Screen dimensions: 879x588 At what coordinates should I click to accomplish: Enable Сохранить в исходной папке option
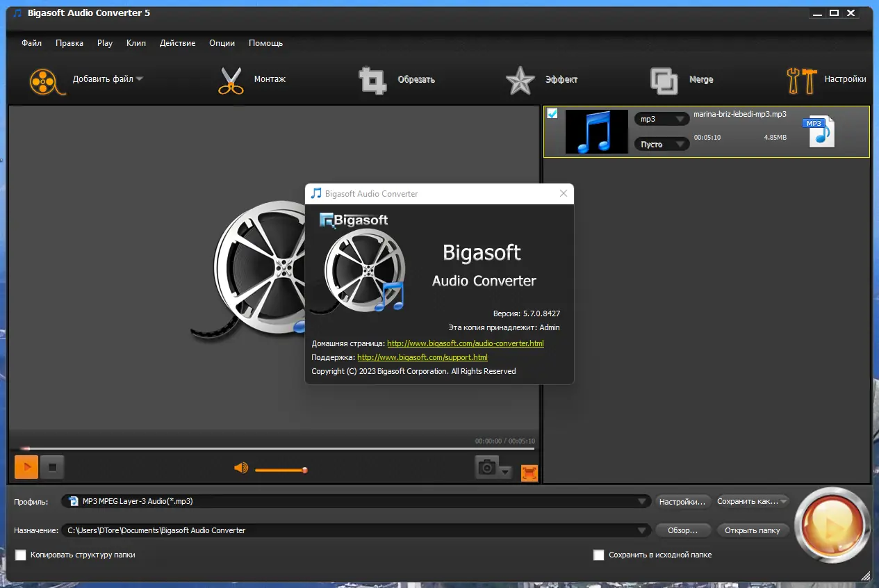click(598, 555)
